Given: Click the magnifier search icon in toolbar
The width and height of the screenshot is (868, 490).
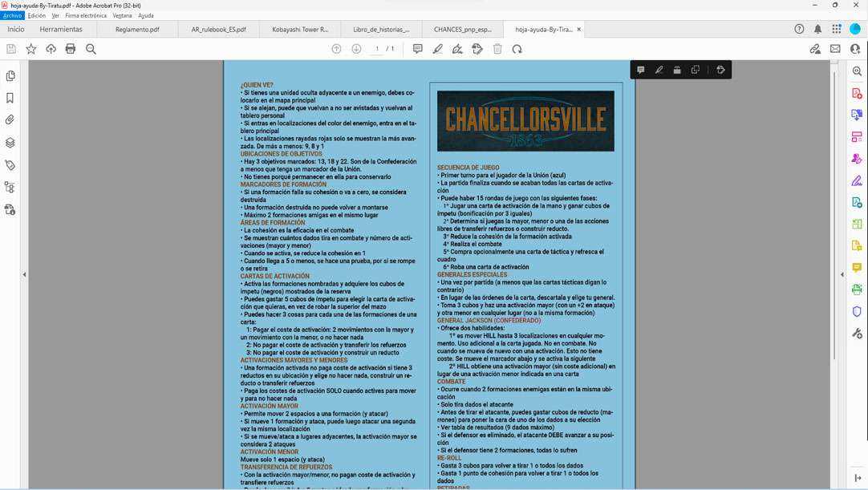Looking at the screenshot, I should (91, 49).
